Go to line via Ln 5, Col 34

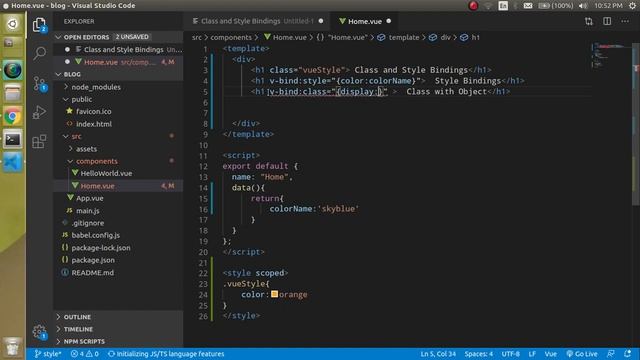tap(438, 354)
